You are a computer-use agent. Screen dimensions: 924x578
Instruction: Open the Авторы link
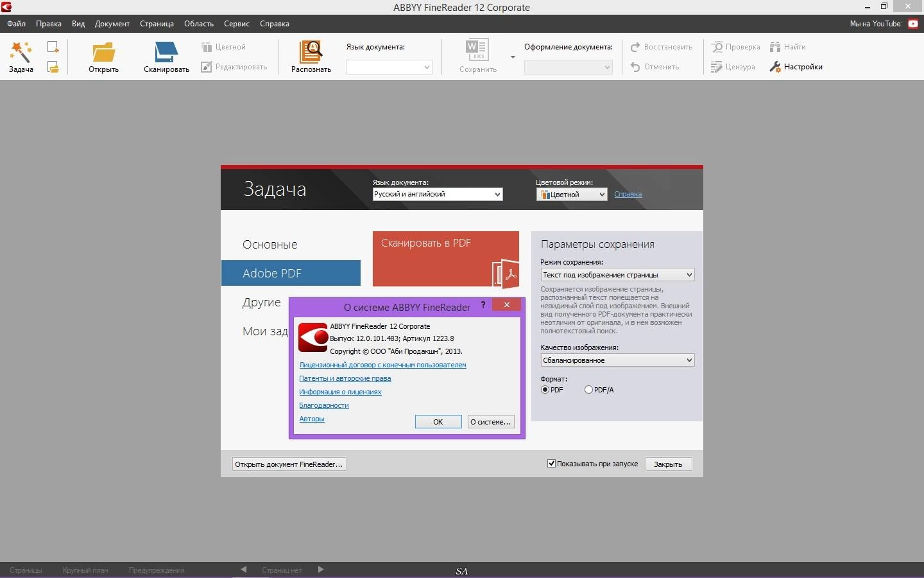click(x=312, y=419)
